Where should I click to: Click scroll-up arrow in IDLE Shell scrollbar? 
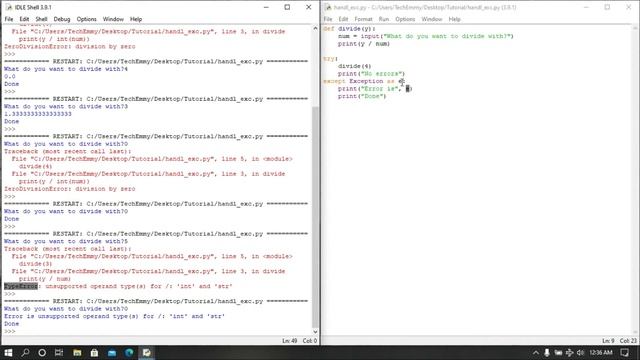point(315,28)
